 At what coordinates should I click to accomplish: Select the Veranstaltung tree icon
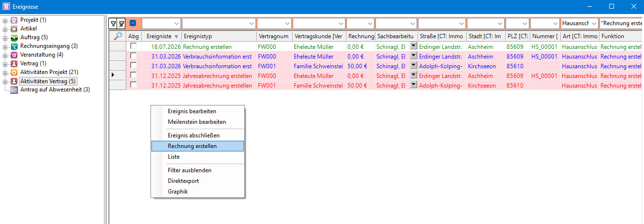pyautogui.click(x=14, y=55)
